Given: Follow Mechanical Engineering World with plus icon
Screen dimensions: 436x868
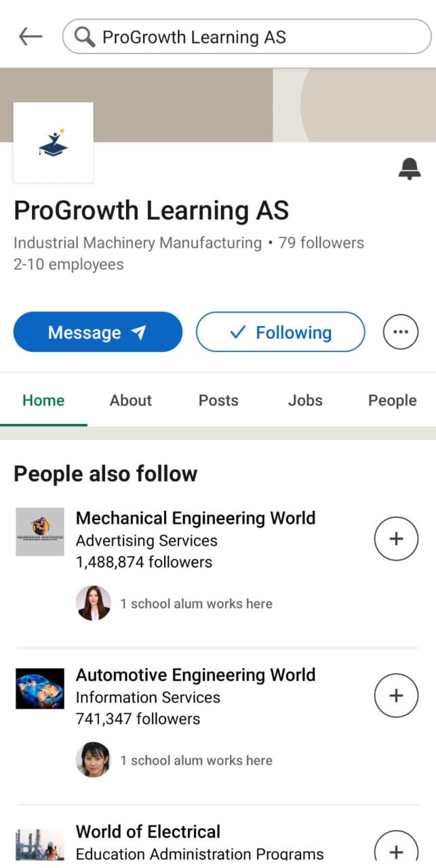Looking at the screenshot, I should (x=396, y=539).
